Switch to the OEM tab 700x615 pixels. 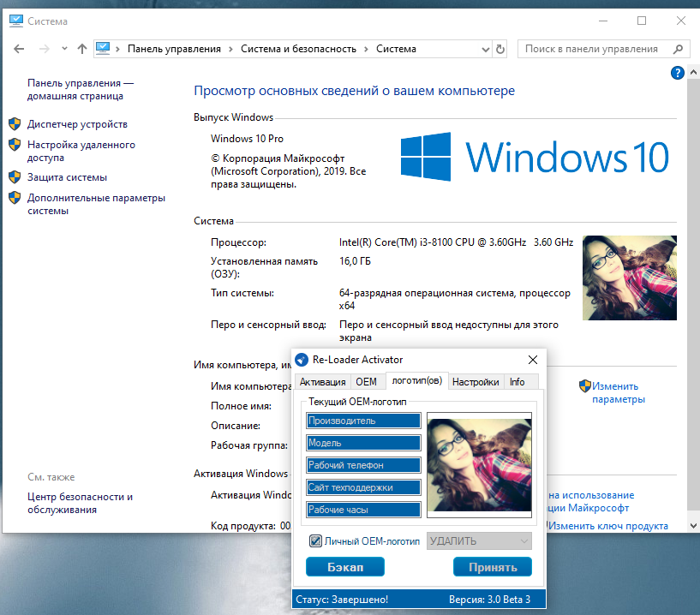click(x=366, y=382)
